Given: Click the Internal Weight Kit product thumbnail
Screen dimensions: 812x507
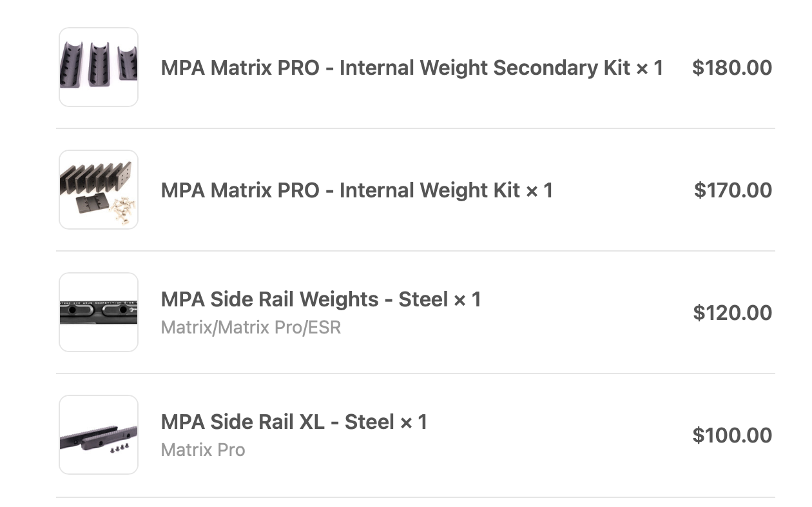Looking at the screenshot, I should (x=99, y=190).
